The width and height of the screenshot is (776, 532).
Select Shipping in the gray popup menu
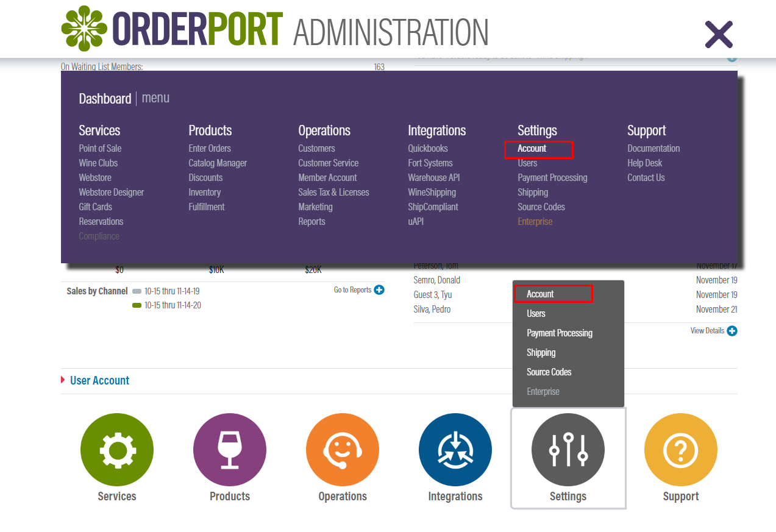541,352
